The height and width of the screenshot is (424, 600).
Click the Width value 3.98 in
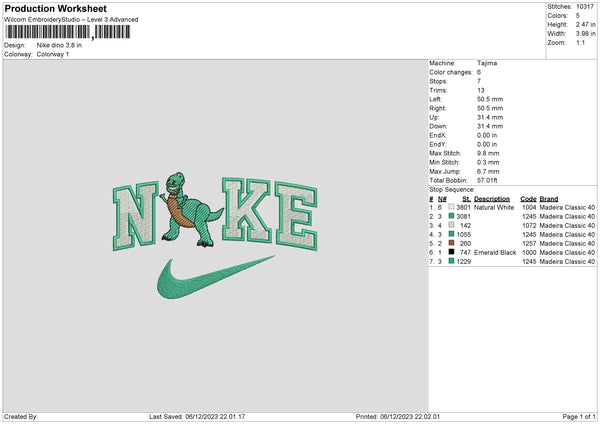pyautogui.click(x=585, y=34)
